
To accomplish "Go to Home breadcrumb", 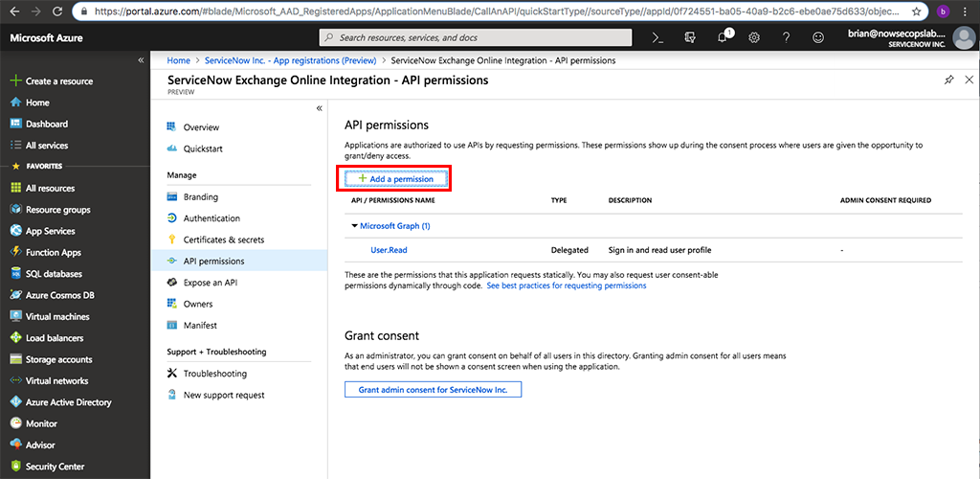I will point(178,60).
